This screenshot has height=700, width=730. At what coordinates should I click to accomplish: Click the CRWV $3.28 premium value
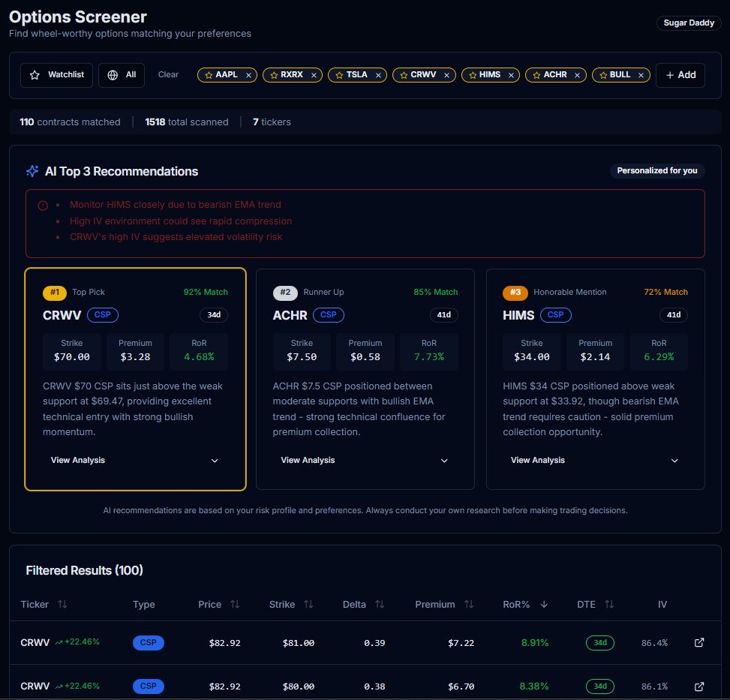pyautogui.click(x=135, y=357)
